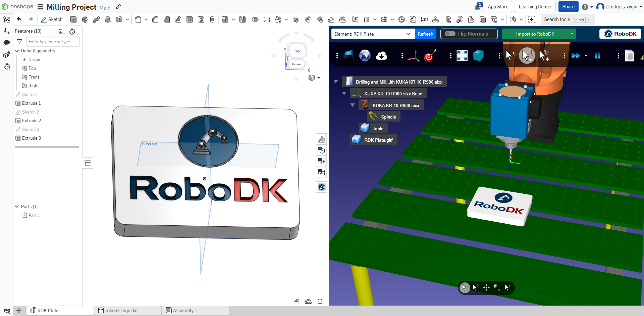Collapse the Default geometry group

tap(17, 51)
